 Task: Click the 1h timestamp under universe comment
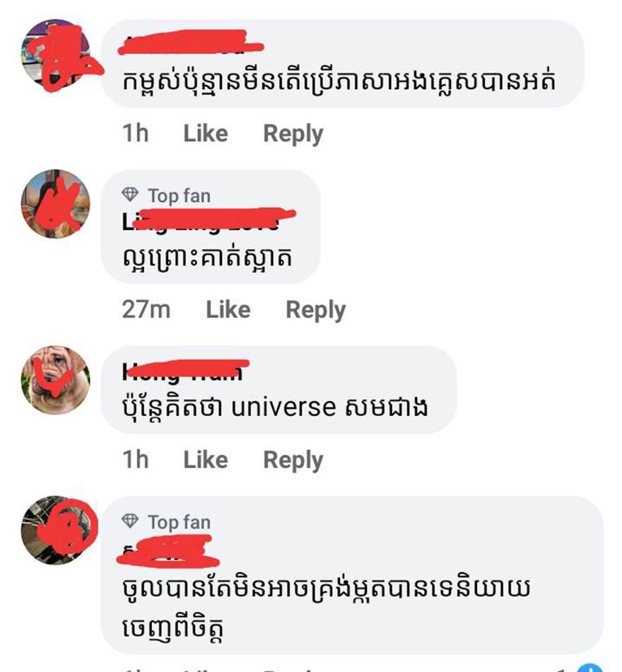pos(136,460)
